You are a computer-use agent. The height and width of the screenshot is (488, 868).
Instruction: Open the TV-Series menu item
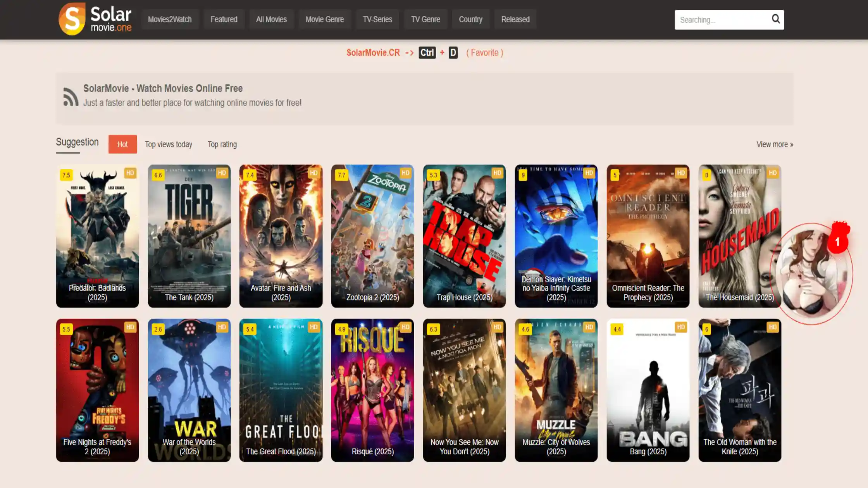(x=377, y=19)
